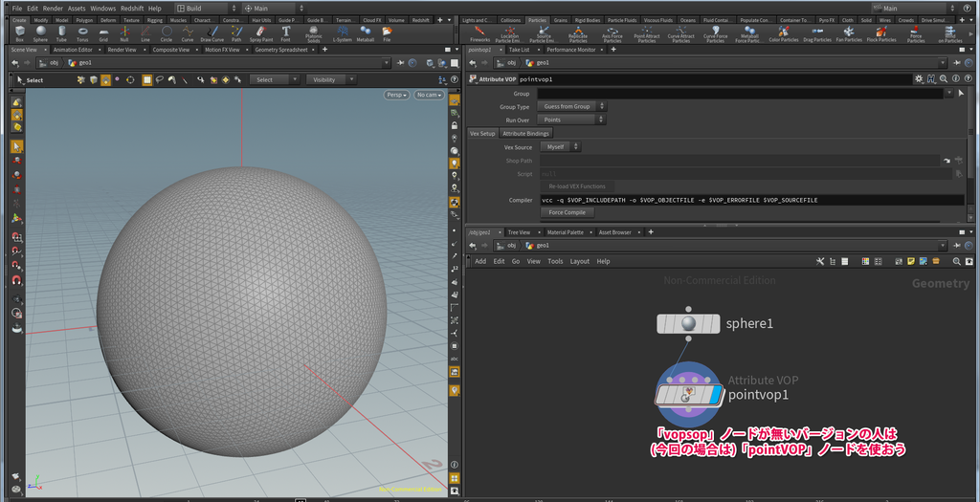Screen dimensions: 980x502
Task: Switch to the Attribute Bindings tab
Action: [x=525, y=134]
